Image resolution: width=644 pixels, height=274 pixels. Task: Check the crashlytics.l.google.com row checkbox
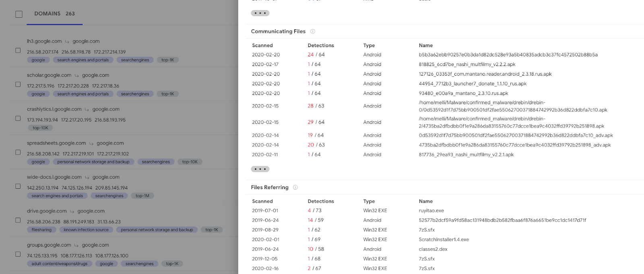pos(18,118)
